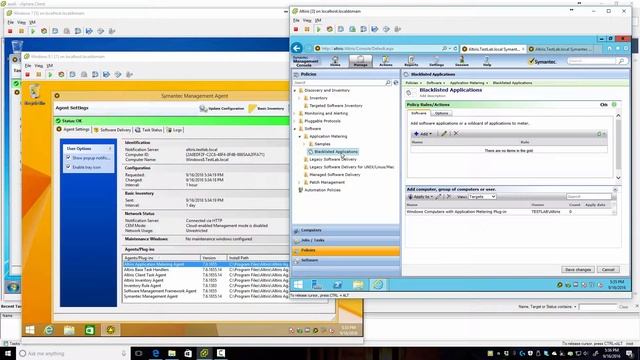Viewport: 640px width, 360px height.
Task: Collapse the Software tree node
Action: tap(295, 129)
